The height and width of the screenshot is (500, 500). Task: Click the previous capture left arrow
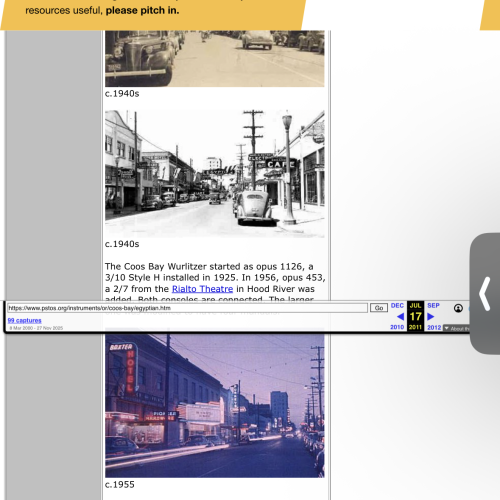coord(400,316)
